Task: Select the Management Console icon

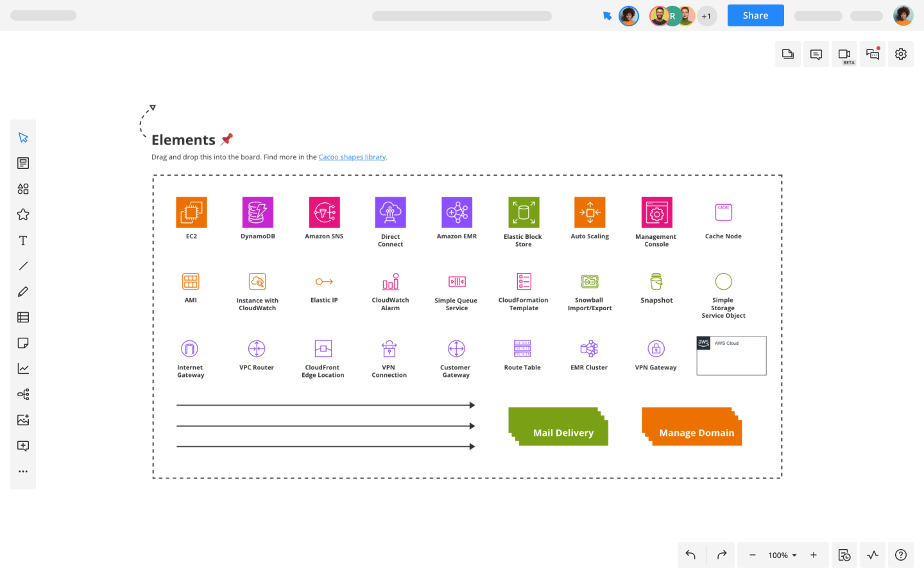Action: pos(656,212)
